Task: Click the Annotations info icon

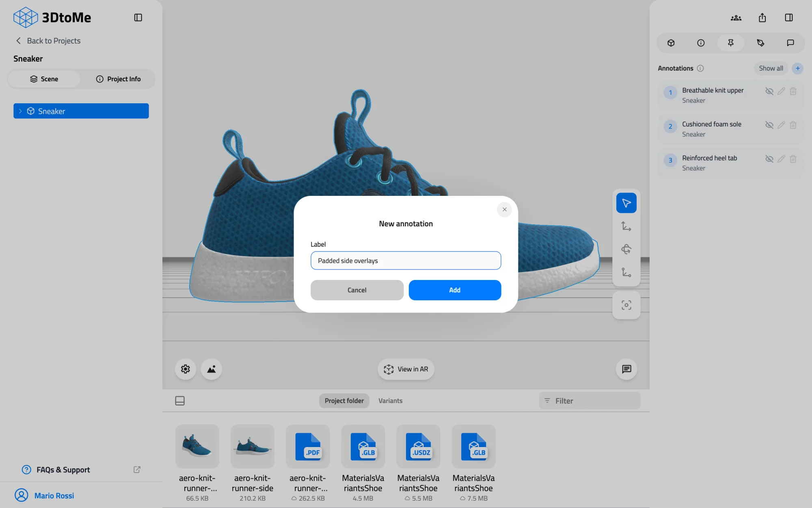Action: [x=700, y=68]
